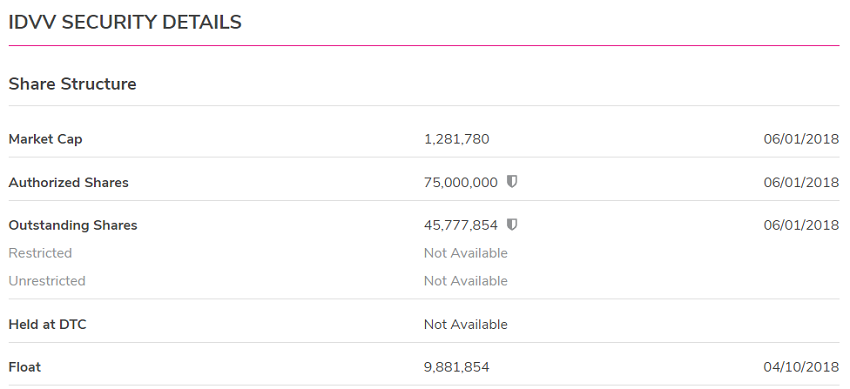Select Not Available text for Restricted

pyautogui.click(x=466, y=253)
